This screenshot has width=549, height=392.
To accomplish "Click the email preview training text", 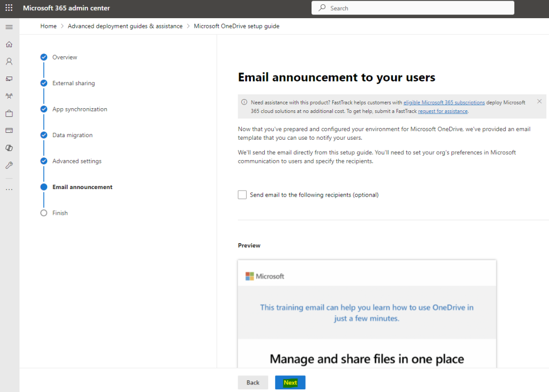I will (367, 313).
